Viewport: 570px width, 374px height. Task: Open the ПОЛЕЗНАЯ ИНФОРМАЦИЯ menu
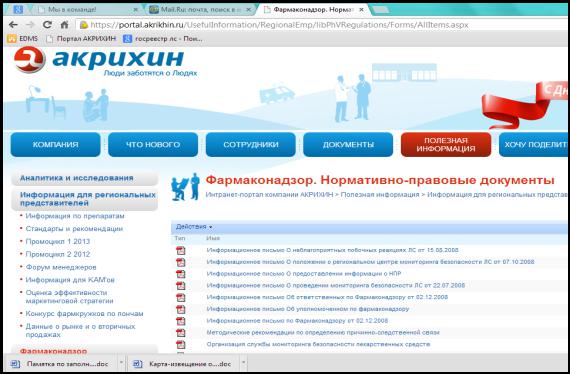[446, 145]
